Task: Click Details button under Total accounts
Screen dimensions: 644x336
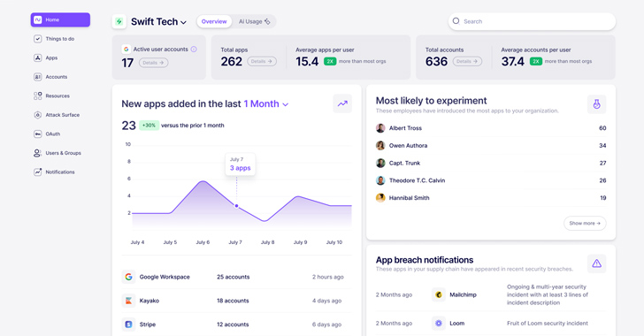Action: pyautogui.click(x=467, y=62)
